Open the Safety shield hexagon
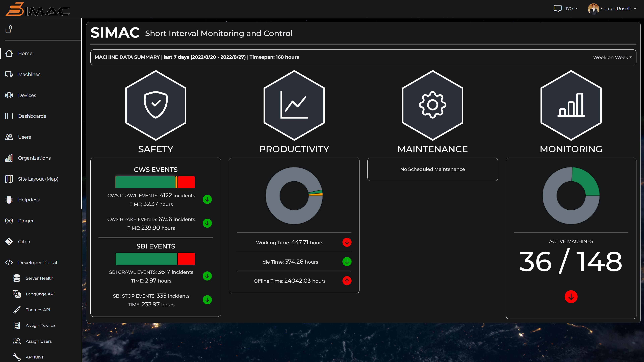Viewport: 644px width, 362px height. pyautogui.click(x=156, y=105)
